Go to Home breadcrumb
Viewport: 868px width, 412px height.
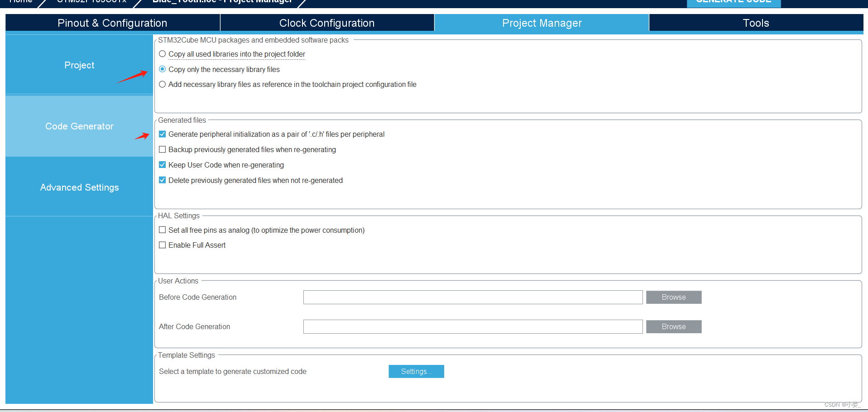click(x=21, y=2)
